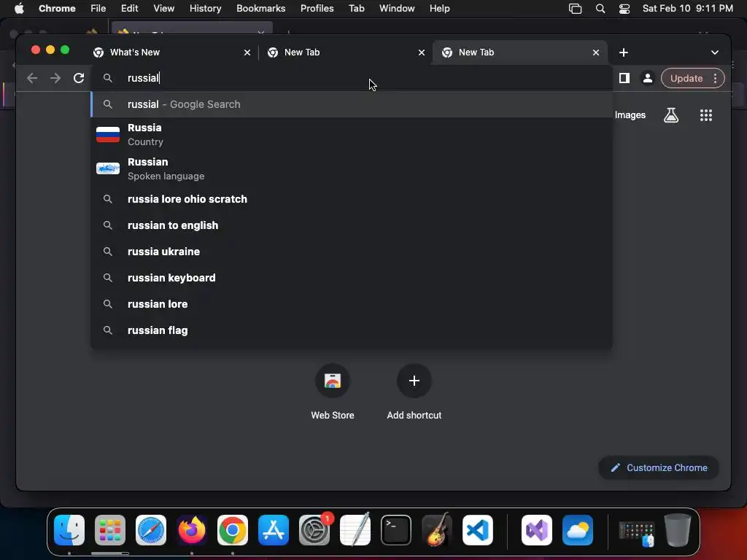
Task: Open System Settings from the Dock
Action: [x=314, y=529]
